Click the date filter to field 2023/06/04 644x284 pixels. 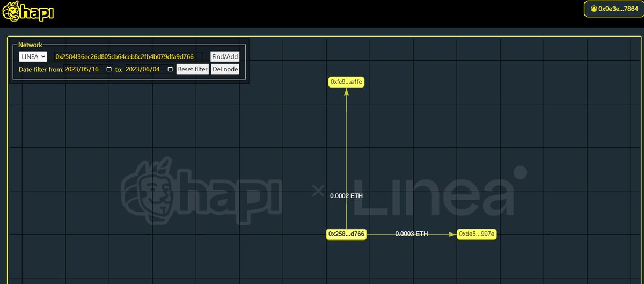click(150, 69)
